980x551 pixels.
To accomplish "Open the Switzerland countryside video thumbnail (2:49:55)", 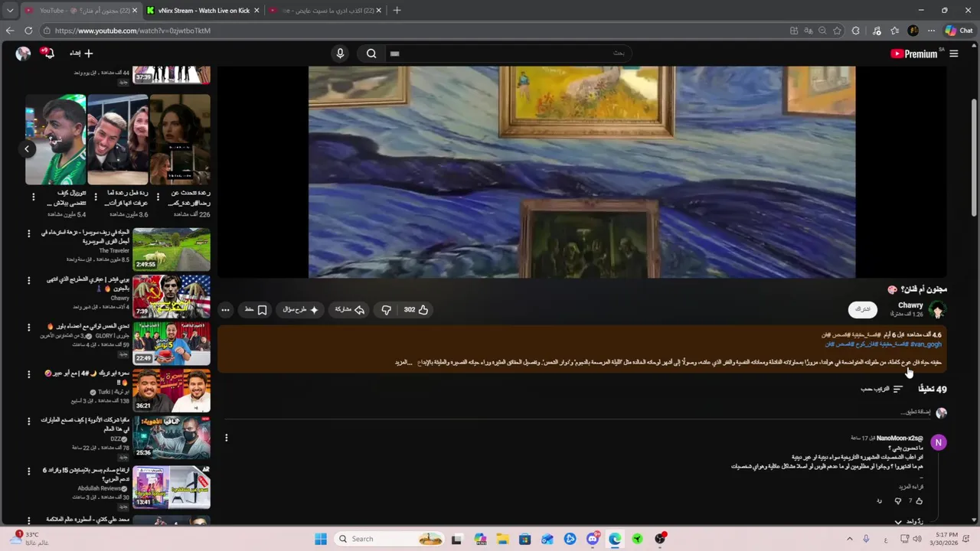I will (171, 249).
